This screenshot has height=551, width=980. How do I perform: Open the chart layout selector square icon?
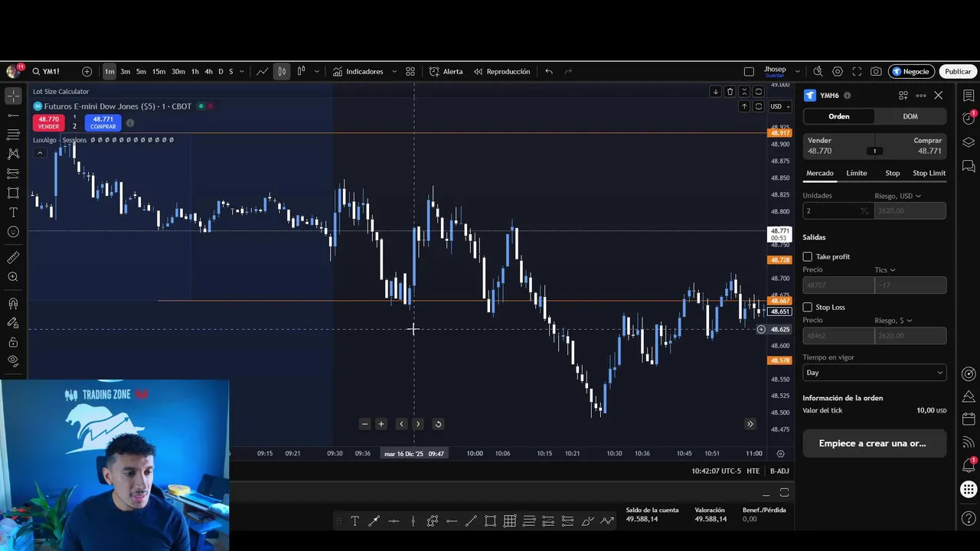point(749,71)
